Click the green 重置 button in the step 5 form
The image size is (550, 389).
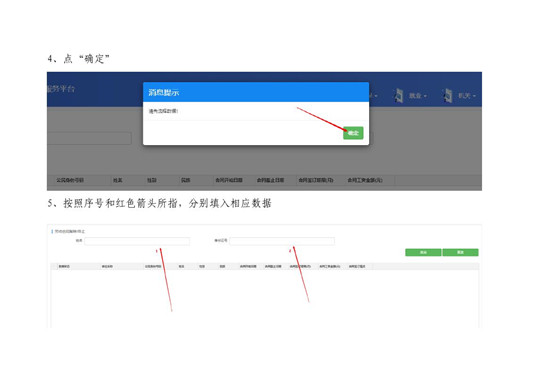click(x=460, y=252)
